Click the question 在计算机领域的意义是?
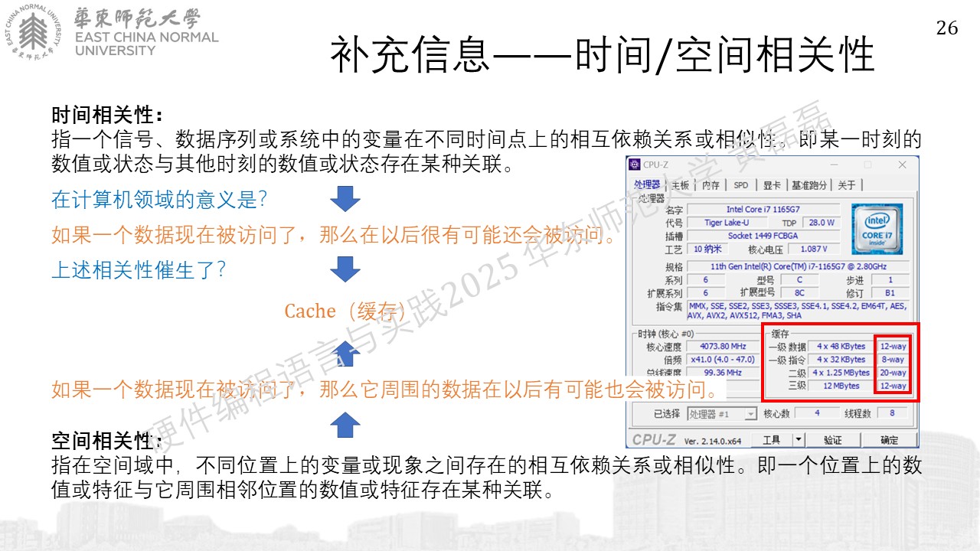This screenshot has width=980, height=551. [x=158, y=200]
